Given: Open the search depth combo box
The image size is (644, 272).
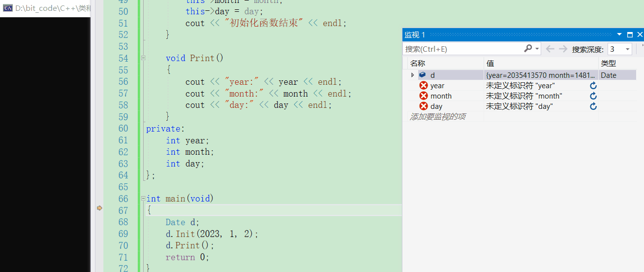Looking at the screenshot, I should [619, 49].
